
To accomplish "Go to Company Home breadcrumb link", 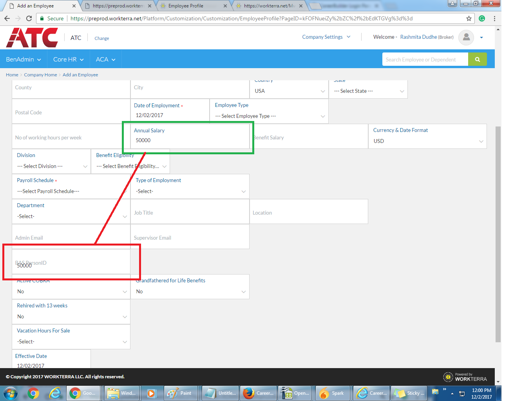I will [40, 75].
